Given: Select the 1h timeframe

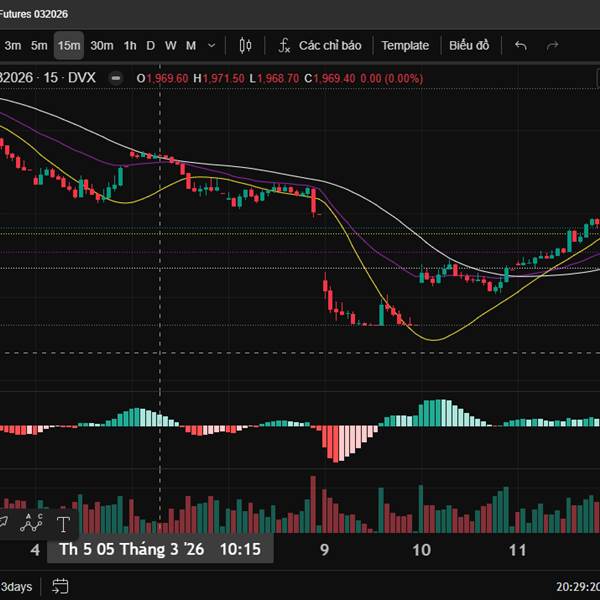Looking at the screenshot, I should (x=130, y=45).
